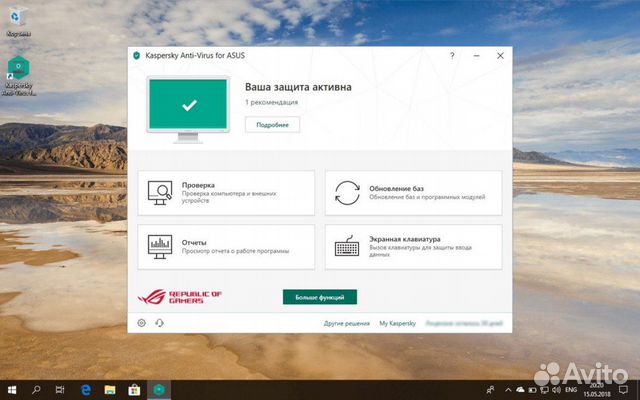640x400 pixels.
Task: Open the Отчеты reports tile
Action: [x=226, y=247]
